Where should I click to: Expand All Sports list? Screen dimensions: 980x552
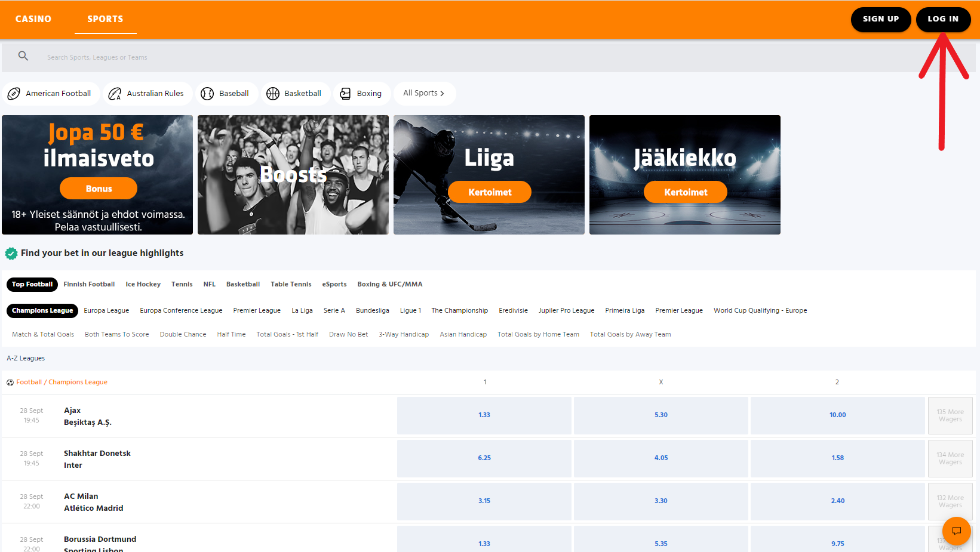425,93
